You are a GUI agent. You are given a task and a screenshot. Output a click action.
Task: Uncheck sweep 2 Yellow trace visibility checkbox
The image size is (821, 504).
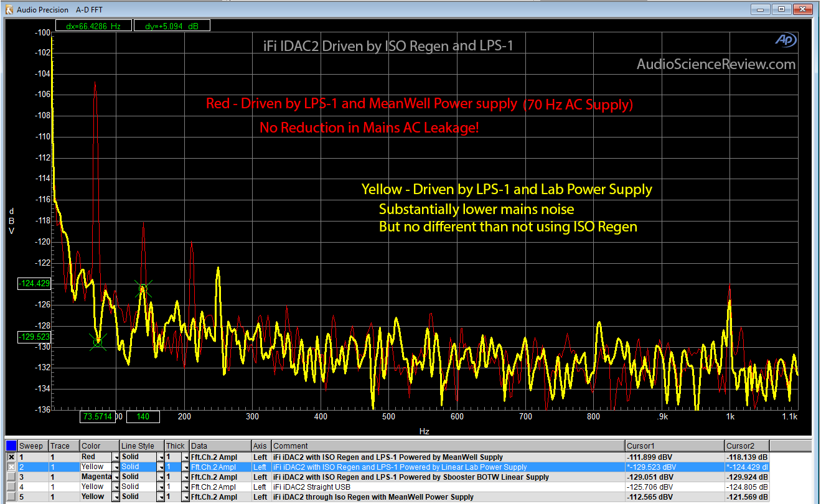click(11, 467)
